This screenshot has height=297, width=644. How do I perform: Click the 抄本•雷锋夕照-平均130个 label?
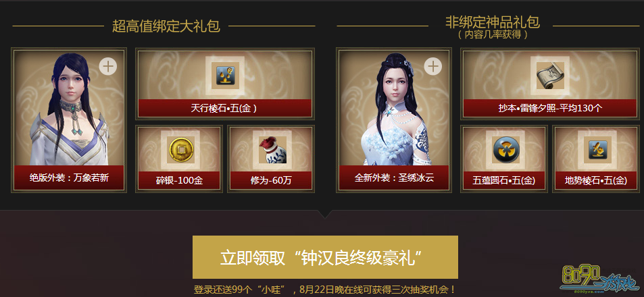(549, 109)
